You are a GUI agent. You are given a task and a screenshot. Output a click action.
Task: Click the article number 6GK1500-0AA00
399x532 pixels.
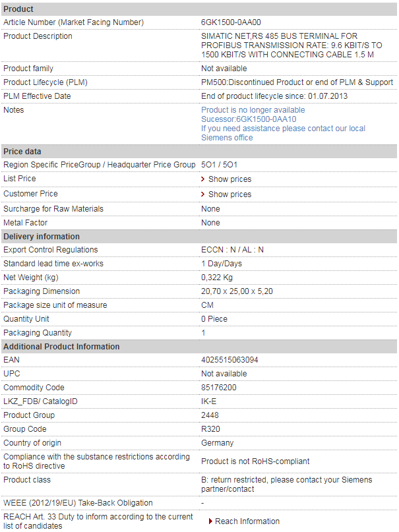coord(231,22)
